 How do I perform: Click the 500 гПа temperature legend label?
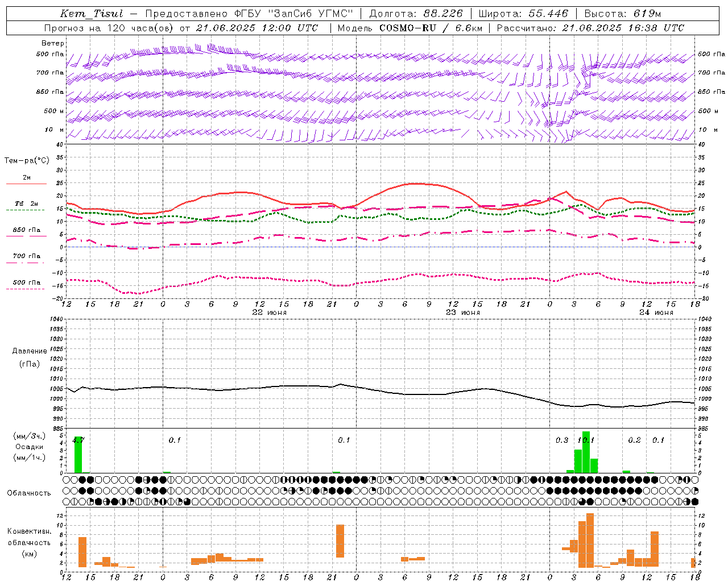27,282
